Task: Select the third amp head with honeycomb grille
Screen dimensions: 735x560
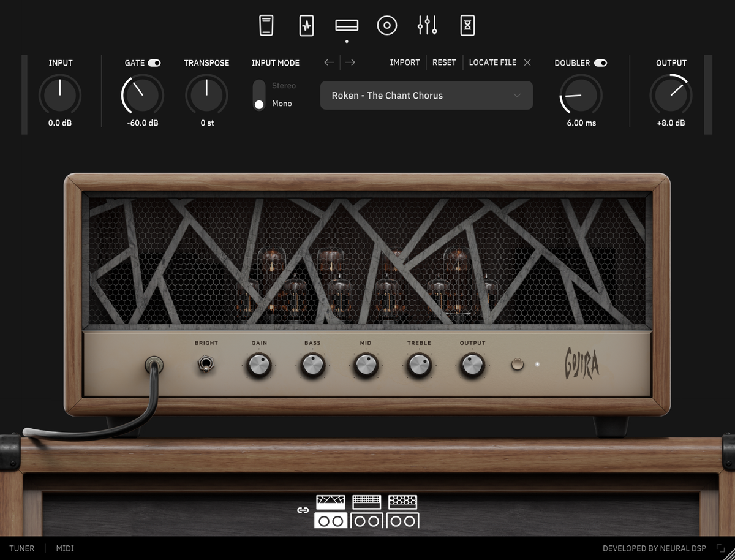Action: point(403,502)
